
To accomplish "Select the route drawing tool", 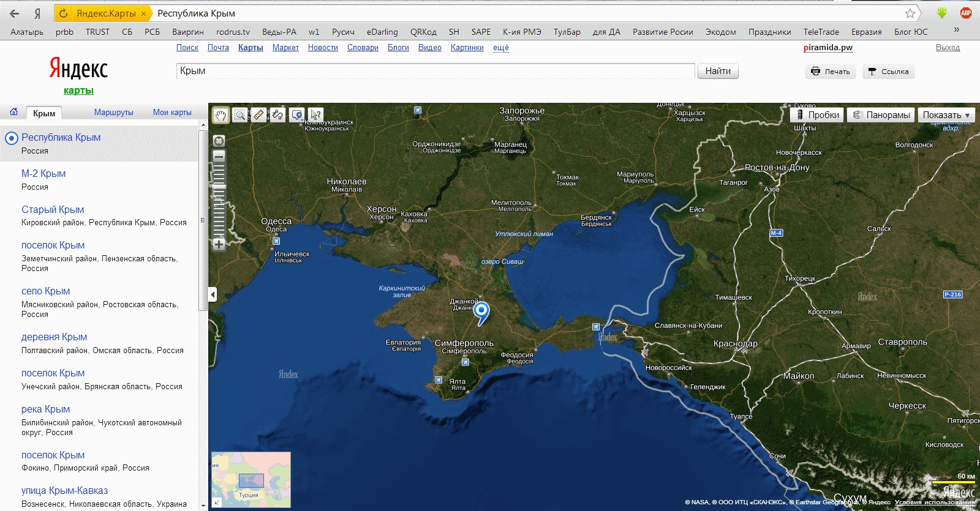I will pyautogui.click(x=278, y=114).
